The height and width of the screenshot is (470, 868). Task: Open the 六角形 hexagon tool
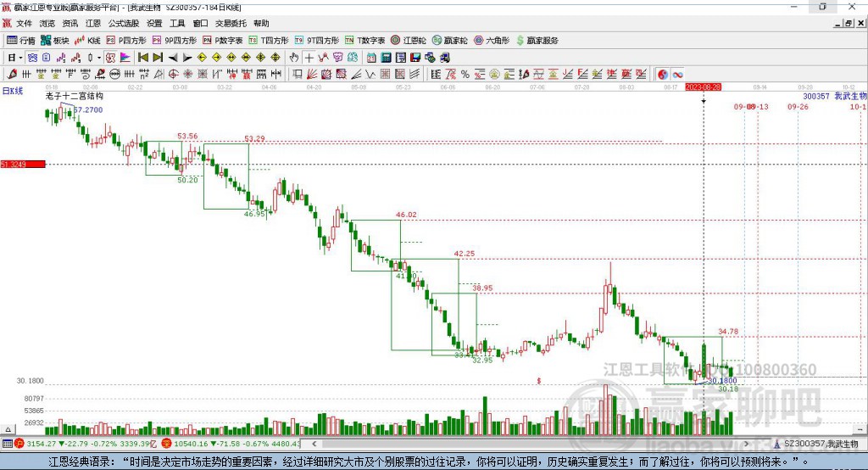pyautogui.click(x=492, y=41)
